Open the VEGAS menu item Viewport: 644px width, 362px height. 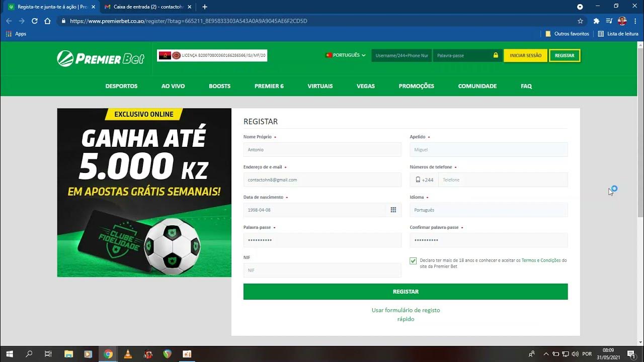(366, 86)
